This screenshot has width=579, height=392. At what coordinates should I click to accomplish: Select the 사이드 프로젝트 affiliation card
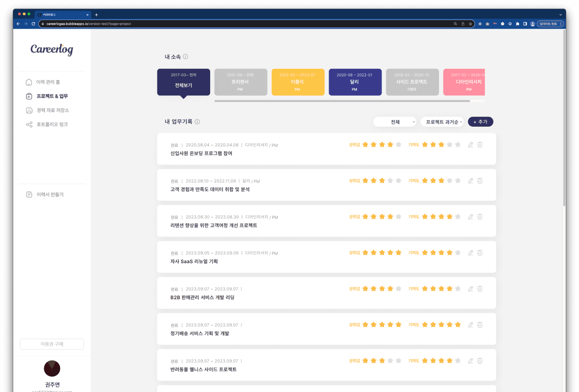point(412,82)
